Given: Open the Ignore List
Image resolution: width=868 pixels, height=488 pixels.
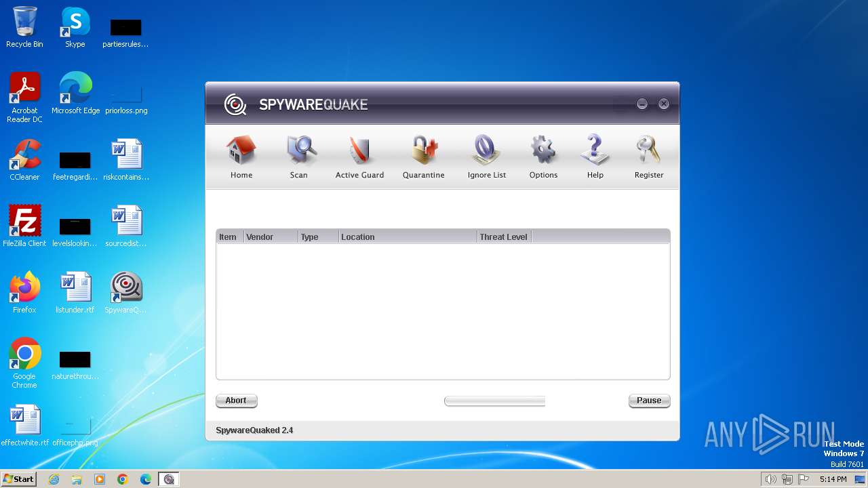Looking at the screenshot, I should pos(487,157).
